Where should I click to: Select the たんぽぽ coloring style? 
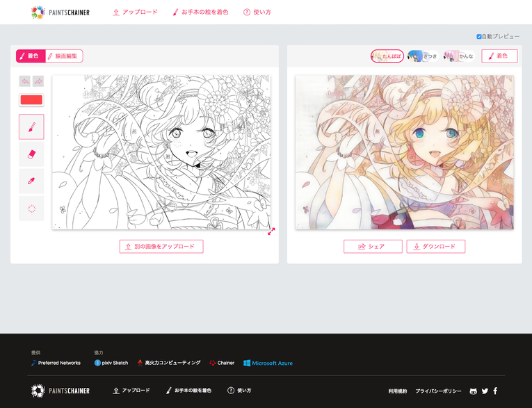387,56
